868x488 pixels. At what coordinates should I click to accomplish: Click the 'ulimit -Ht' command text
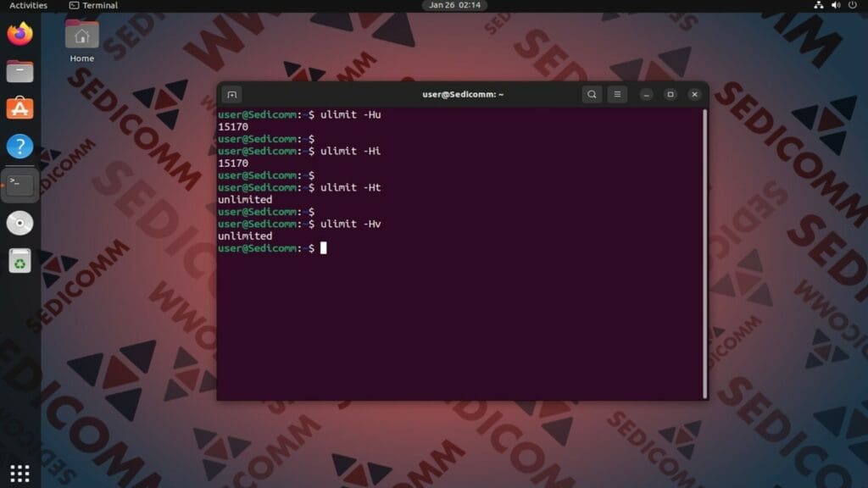[350, 187]
